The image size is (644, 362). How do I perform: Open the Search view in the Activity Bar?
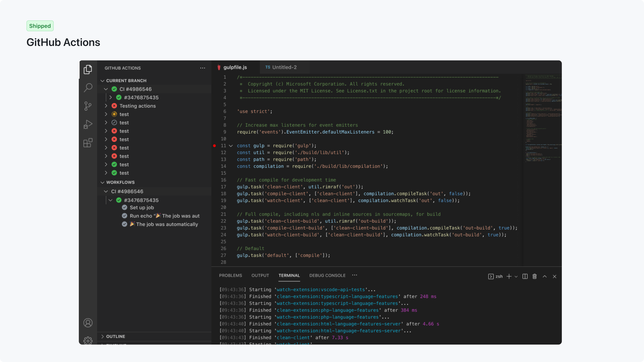tap(88, 88)
